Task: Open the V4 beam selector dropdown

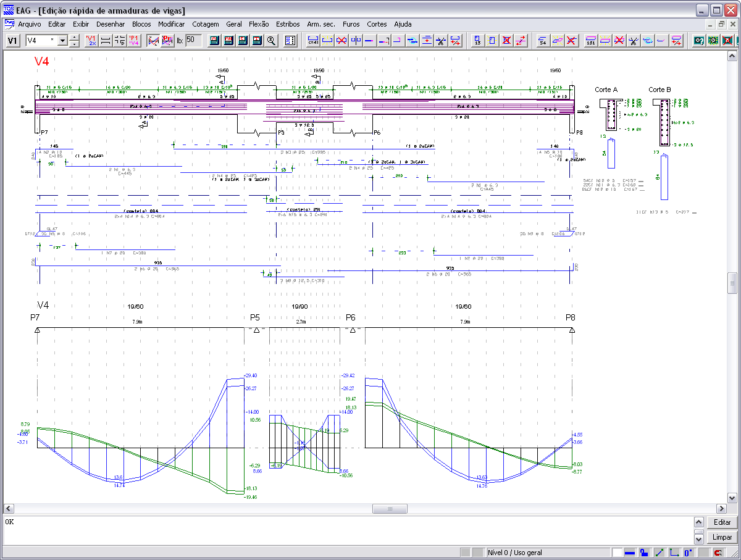Action: tap(62, 41)
